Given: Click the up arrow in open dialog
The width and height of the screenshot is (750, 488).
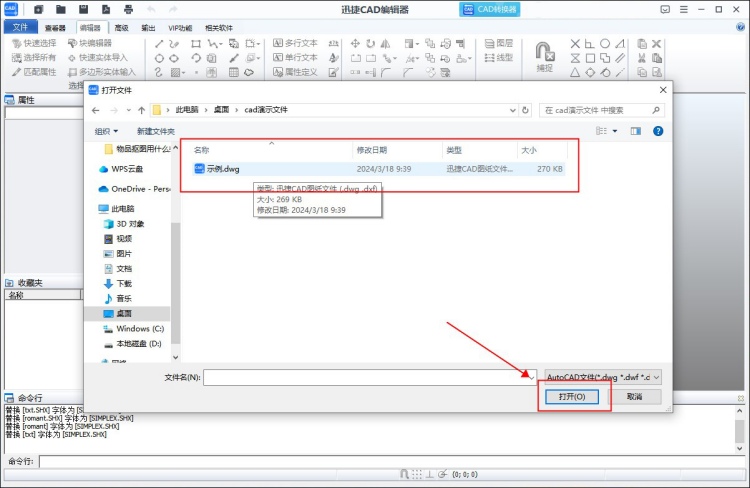Looking at the screenshot, I should 142,110.
